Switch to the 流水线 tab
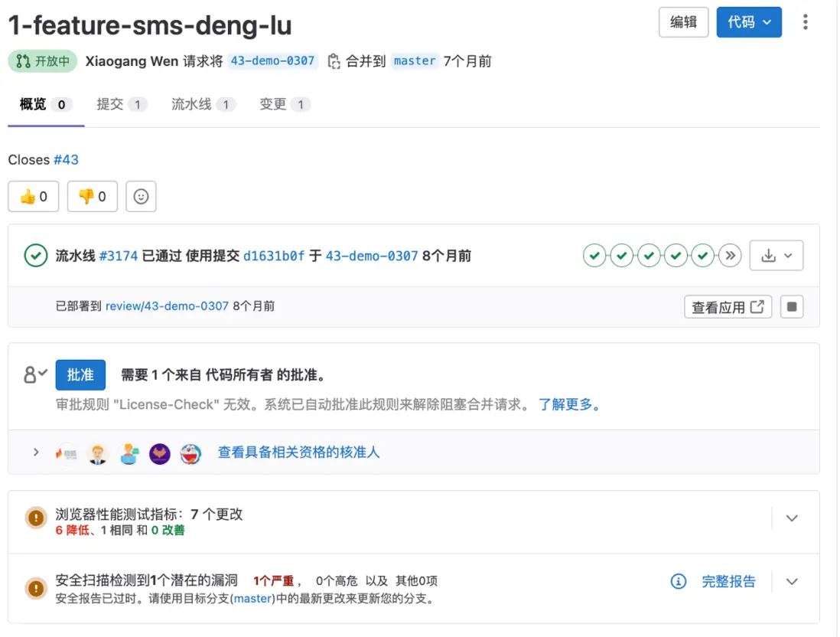This screenshot has width=840, height=637. 192,104
